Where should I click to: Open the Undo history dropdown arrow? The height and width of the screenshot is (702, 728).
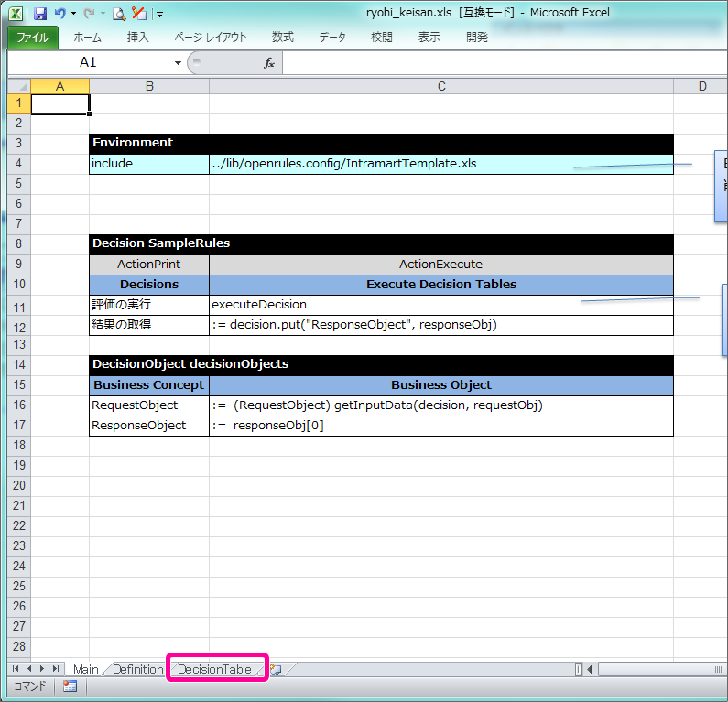click(x=73, y=14)
